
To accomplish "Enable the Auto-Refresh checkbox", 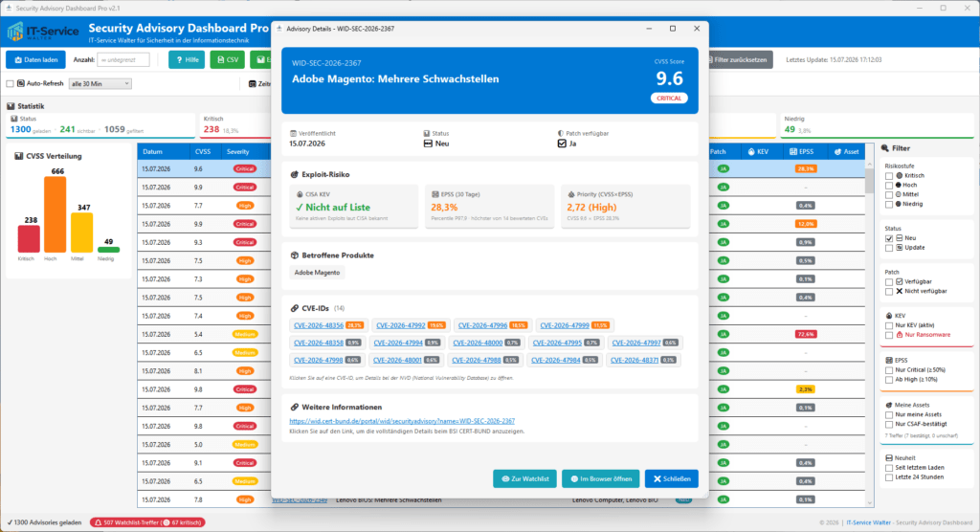I will pyautogui.click(x=10, y=83).
